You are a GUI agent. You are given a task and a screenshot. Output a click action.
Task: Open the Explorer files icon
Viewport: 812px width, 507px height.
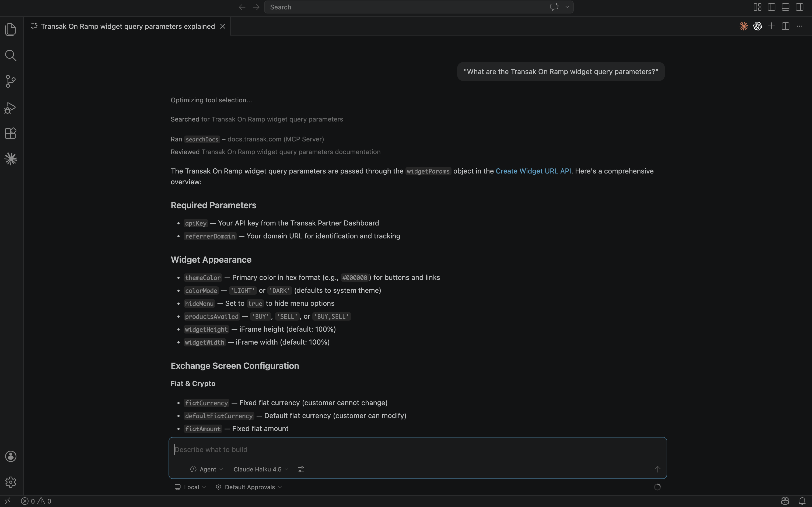[11, 30]
